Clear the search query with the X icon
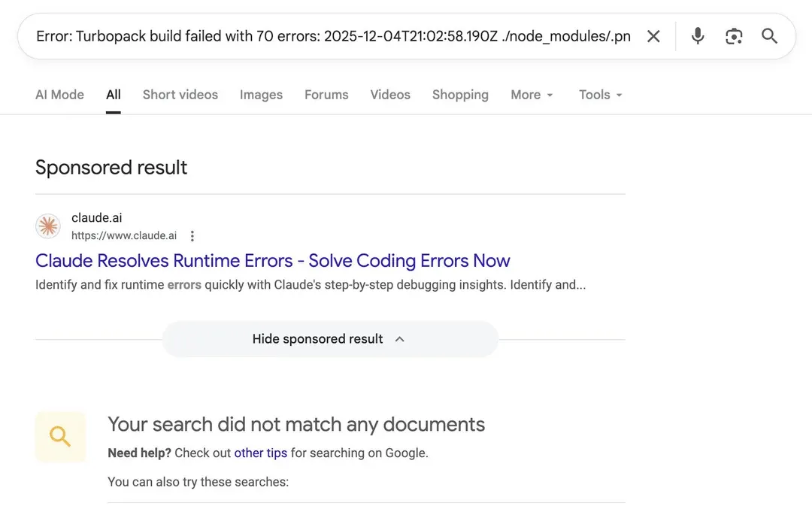 click(x=653, y=35)
